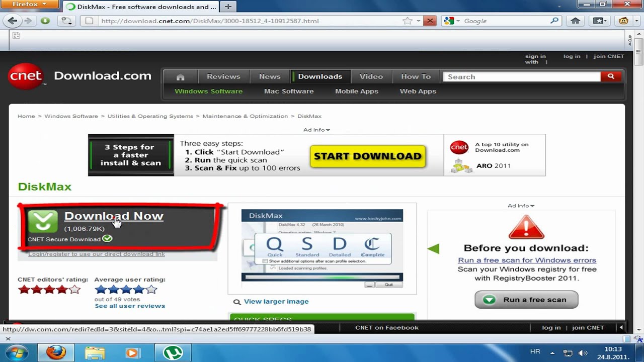The image size is (644, 362).
Task: Click the average user rating stars
Action: tap(126, 290)
